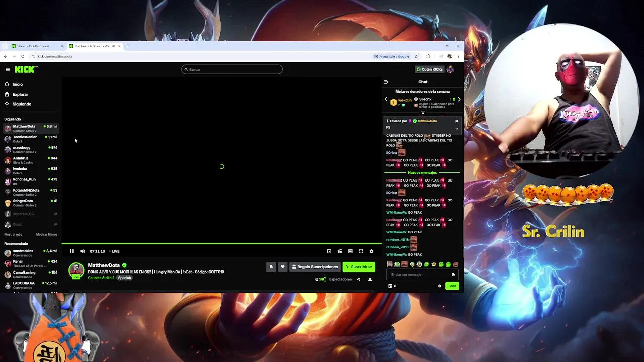This screenshot has height=362, width=644.
Task: Open Explorar in the sidebar
Action: pyautogui.click(x=17, y=94)
